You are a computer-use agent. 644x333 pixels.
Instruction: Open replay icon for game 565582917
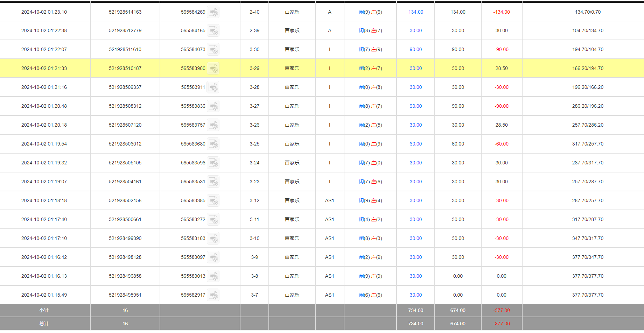pos(213,296)
